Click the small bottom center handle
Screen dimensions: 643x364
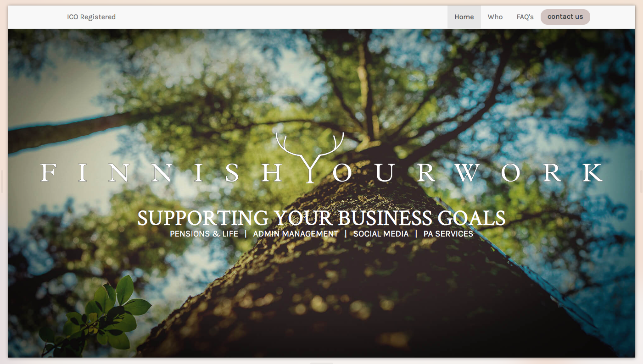[x=321, y=363]
